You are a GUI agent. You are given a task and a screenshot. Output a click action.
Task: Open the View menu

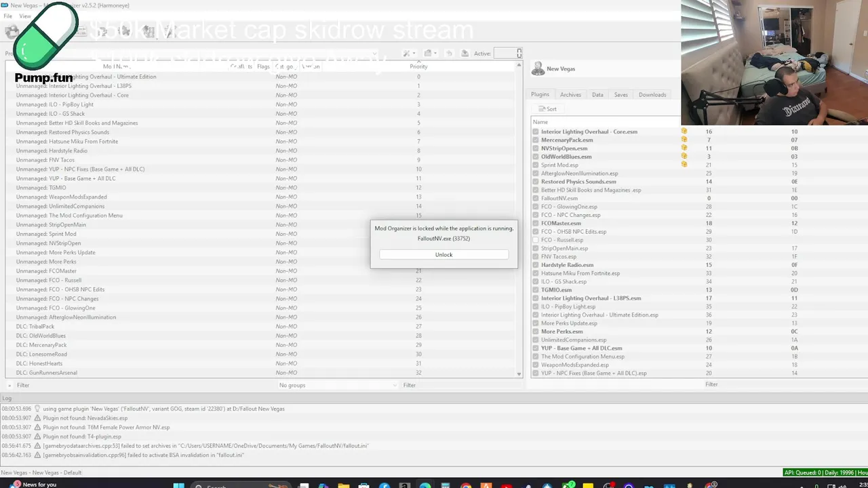pos(25,16)
